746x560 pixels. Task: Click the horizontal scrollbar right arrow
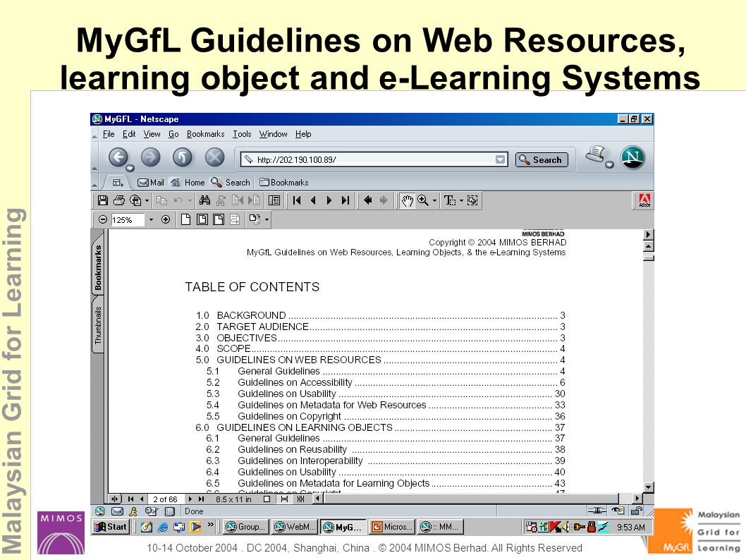[x=637, y=499]
